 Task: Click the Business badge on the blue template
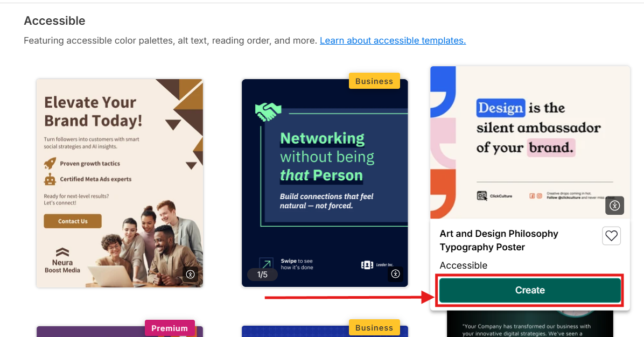click(x=374, y=327)
